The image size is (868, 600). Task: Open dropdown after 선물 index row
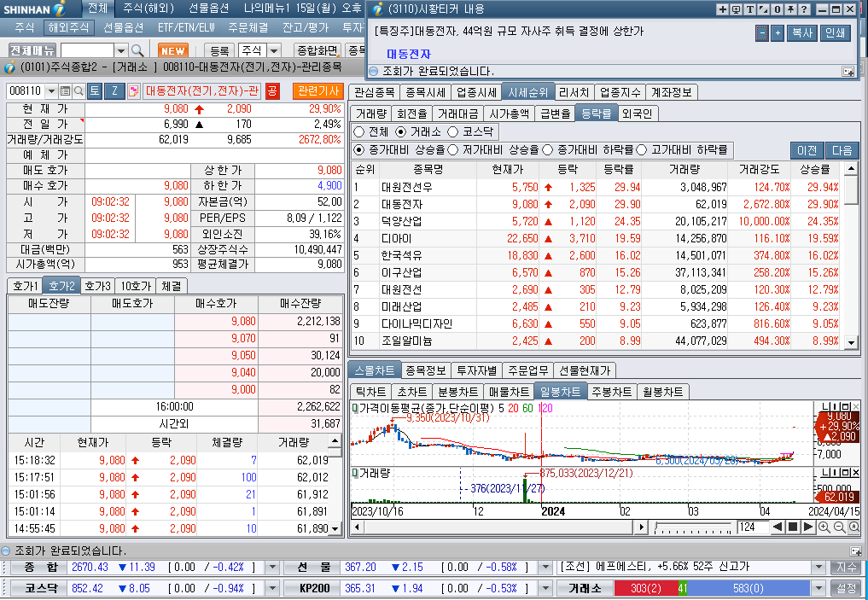(545, 567)
